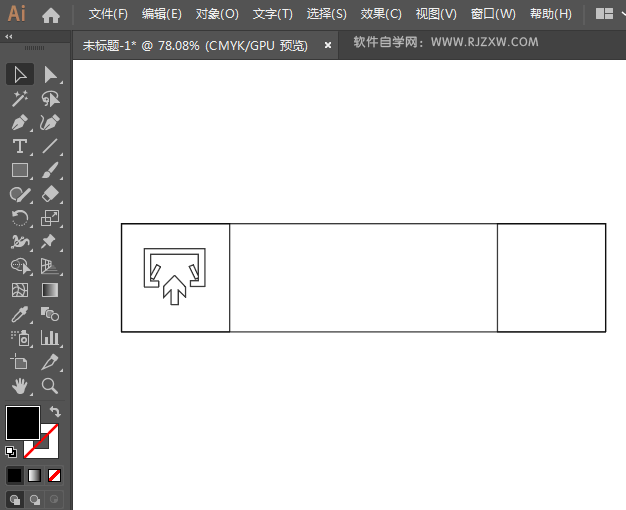Collapse the toolbar with double-arrow
Viewport: 626px width, 510px height.
coord(8,37)
